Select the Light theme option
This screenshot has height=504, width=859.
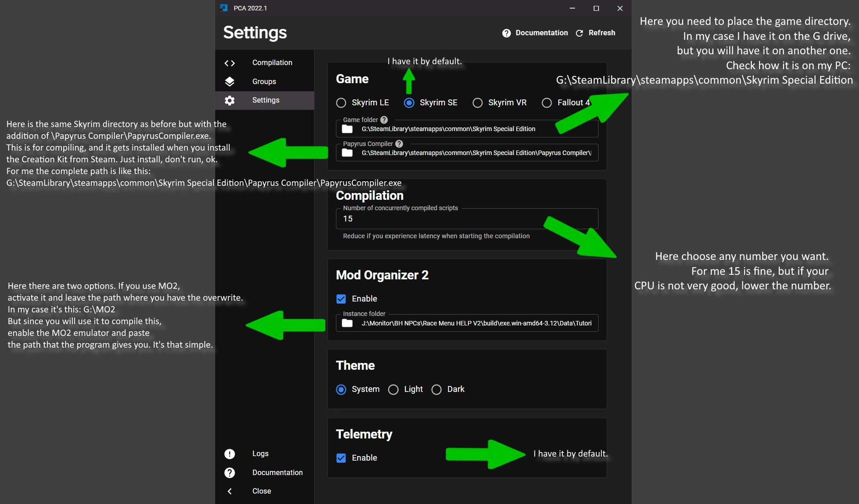[x=393, y=390]
